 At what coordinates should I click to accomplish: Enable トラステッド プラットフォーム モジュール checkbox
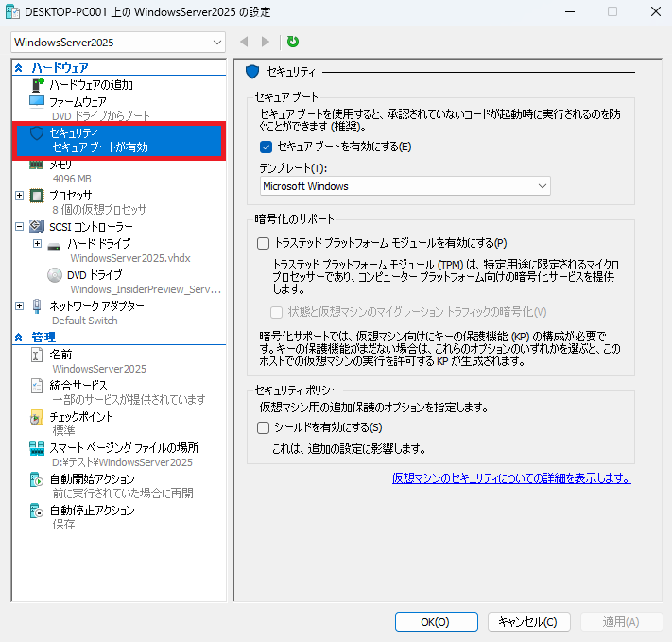click(263, 244)
